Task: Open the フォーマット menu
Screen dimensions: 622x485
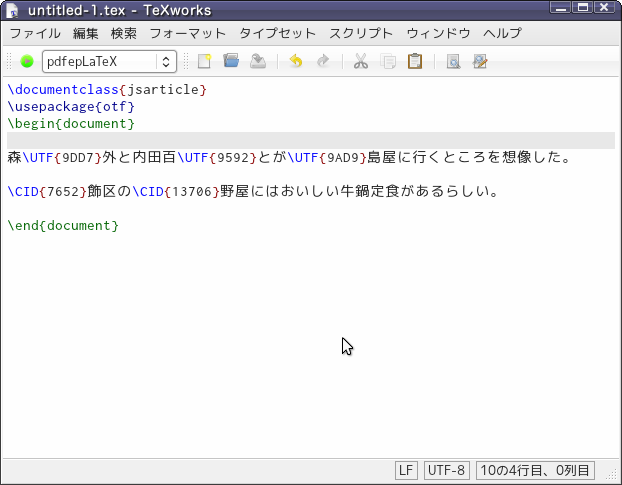Action: [188, 33]
